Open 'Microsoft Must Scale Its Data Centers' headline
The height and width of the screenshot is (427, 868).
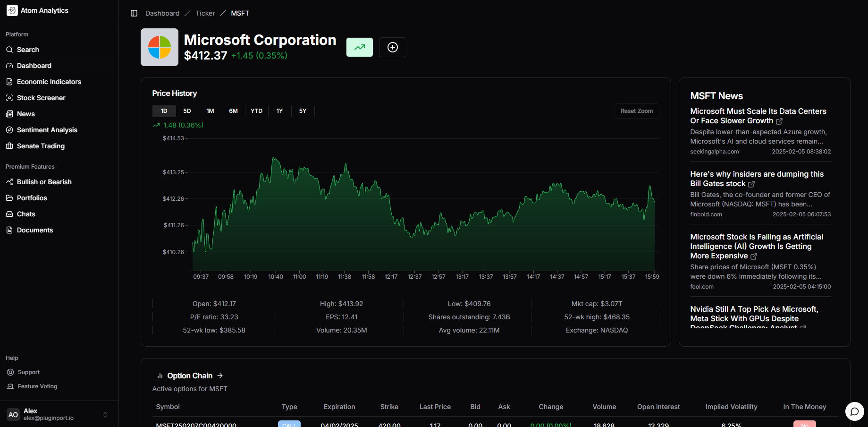(x=758, y=116)
